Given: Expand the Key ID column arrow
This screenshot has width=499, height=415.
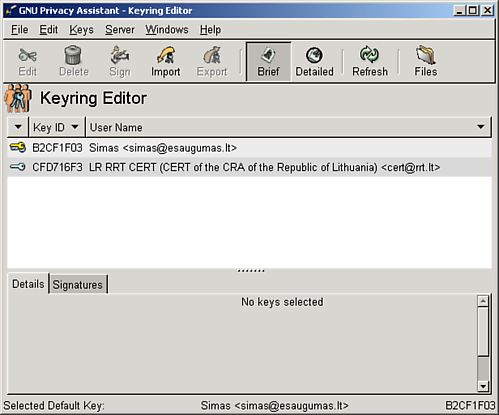Looking at the screenshot, I should tap(75, 127).
